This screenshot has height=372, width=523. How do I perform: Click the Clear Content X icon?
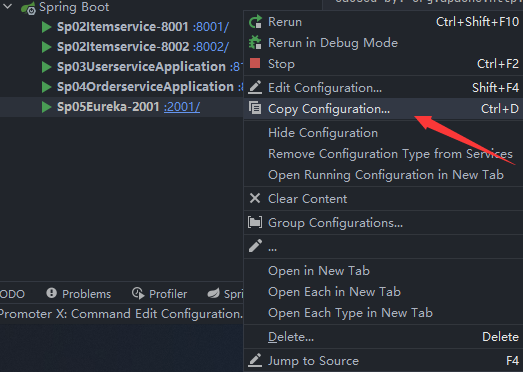[x=255, y=199]
